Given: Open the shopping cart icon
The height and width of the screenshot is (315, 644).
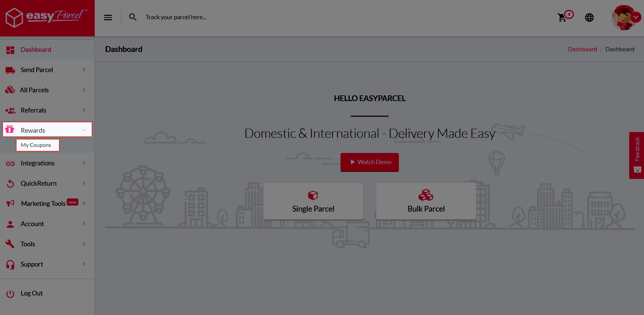Looking at the screenshot, I should tap(562, 18).
